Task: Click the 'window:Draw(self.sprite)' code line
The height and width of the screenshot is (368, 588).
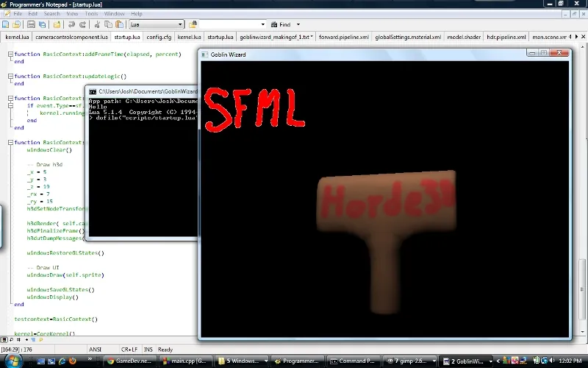Action: click(65, 275)
